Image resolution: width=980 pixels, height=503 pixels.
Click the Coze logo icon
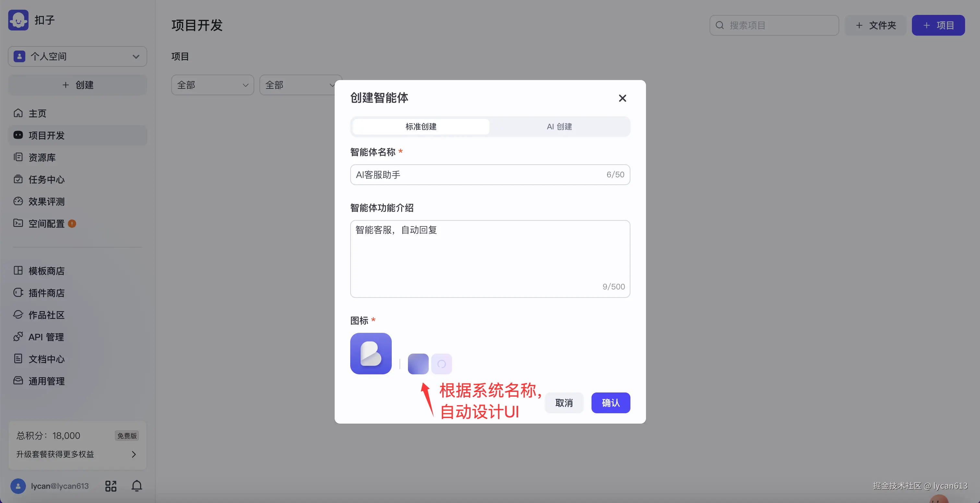[18, 20]
